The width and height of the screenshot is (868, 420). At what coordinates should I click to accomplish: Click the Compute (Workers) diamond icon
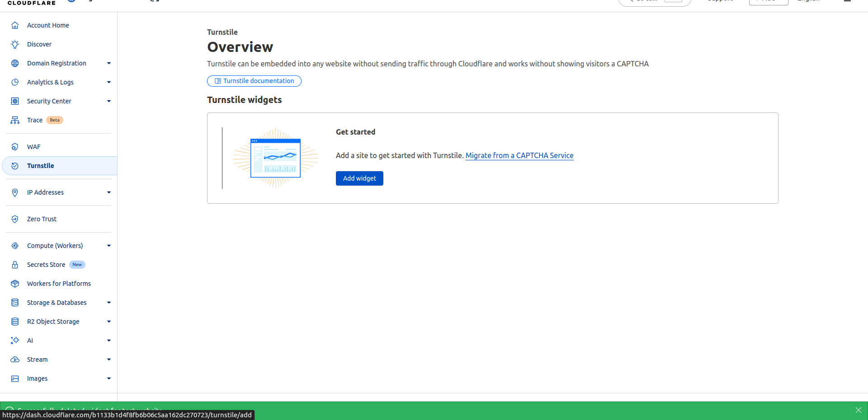pyautogui.click(x=15, y=246)
